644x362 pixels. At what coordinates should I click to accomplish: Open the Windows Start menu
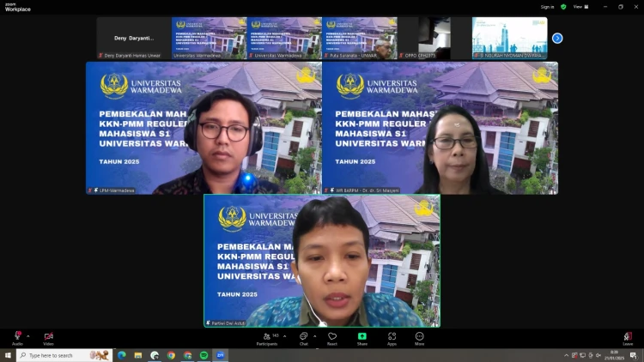click(8, 355)
